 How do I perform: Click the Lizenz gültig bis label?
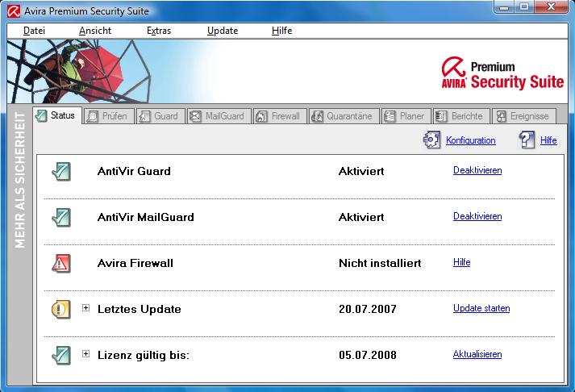pyautogui.click(x=144, y=356)
